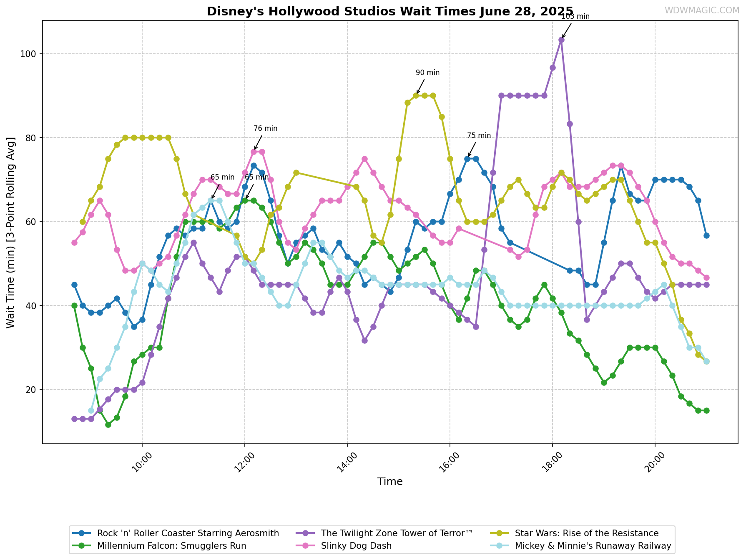
Task: Click the olive Rise of the Resistance 90 min marker
Action: [416, 95]
